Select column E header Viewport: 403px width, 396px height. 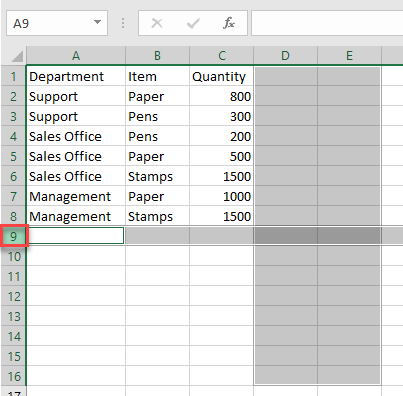(x=349, y=55)
